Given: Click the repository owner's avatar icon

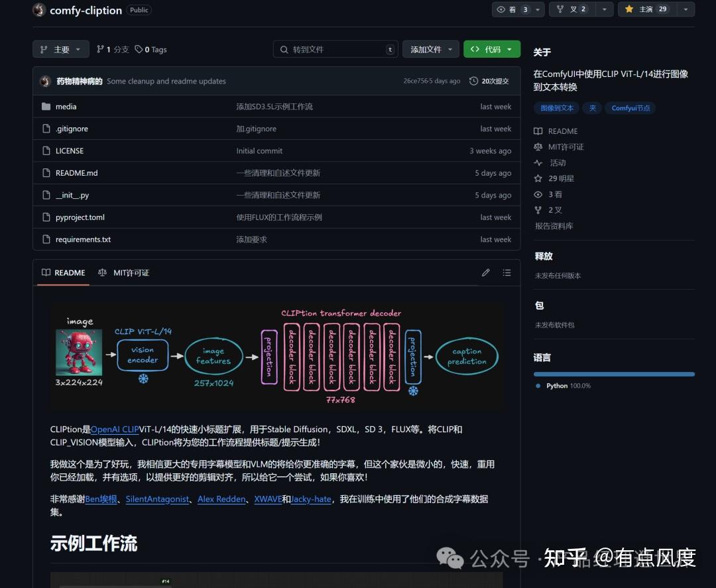Looking at the screenshot, I should click(x=38, y=10).
